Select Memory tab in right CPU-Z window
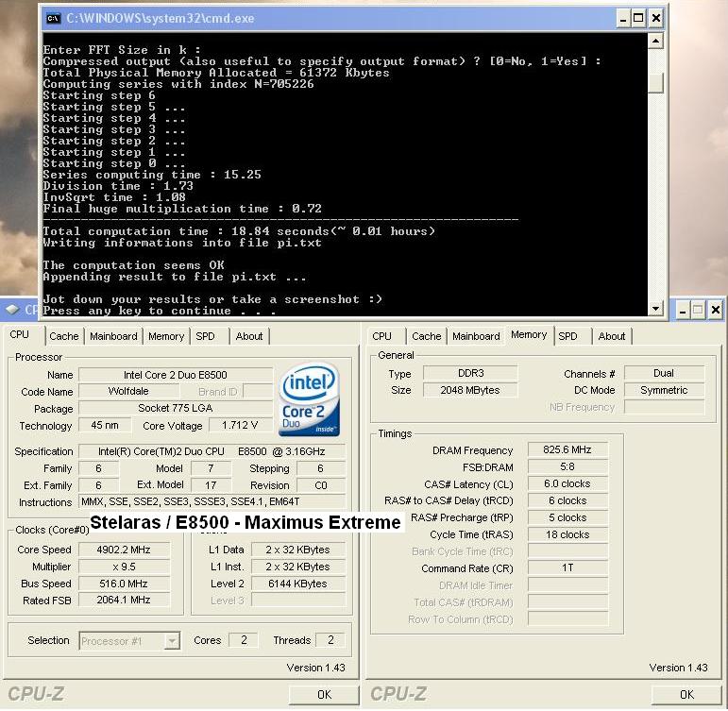This screenshot has width=728, height=711. (529, 335)
